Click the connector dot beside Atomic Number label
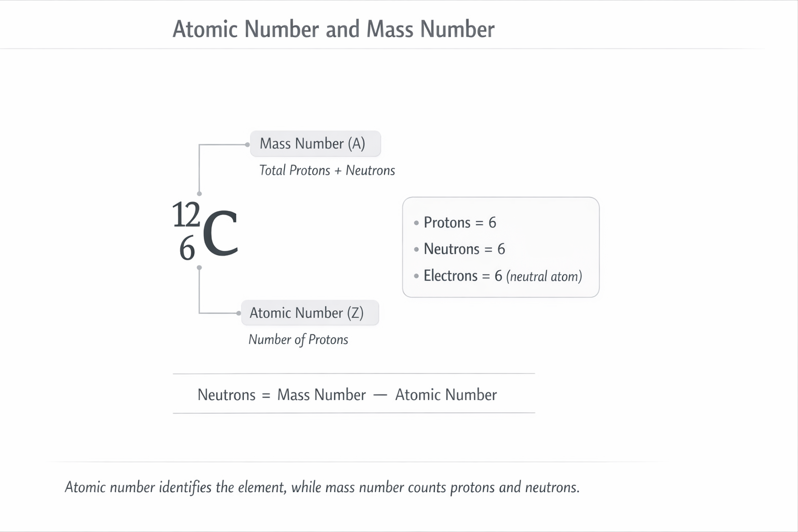The image size is (798, 532). pyautogui.click(x=238, y=313)
